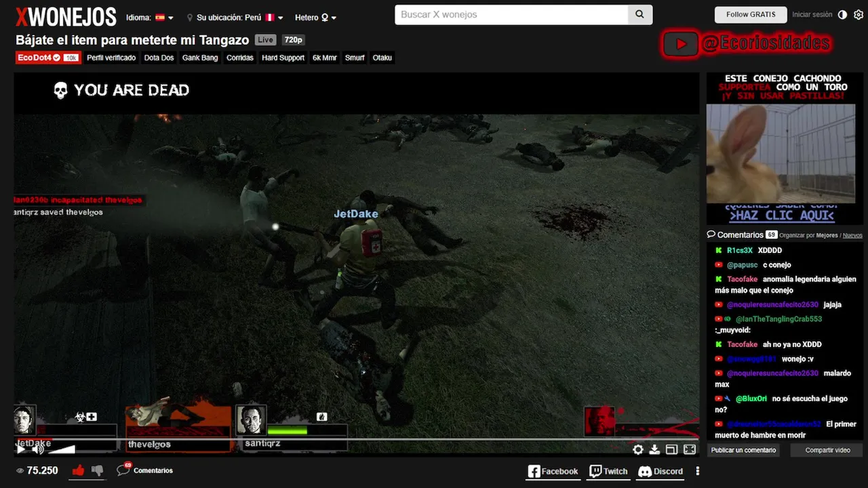Open the Facebook link
The height and width of the screenshot is (488, 868).
click(x=553, y=471)
